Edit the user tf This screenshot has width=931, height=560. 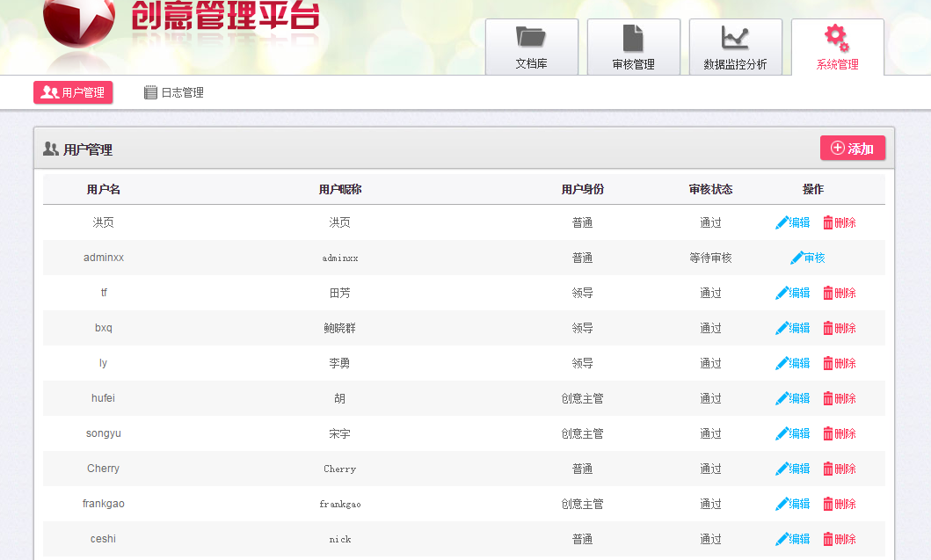tap(793, 293)
